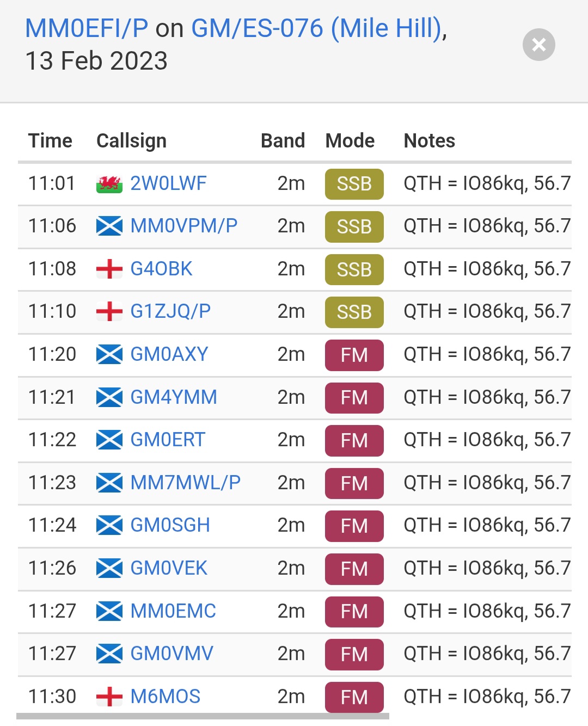Click Scottish flag beside GM0AXY
This screenshot has height=726, width=588.
point(109,355)
